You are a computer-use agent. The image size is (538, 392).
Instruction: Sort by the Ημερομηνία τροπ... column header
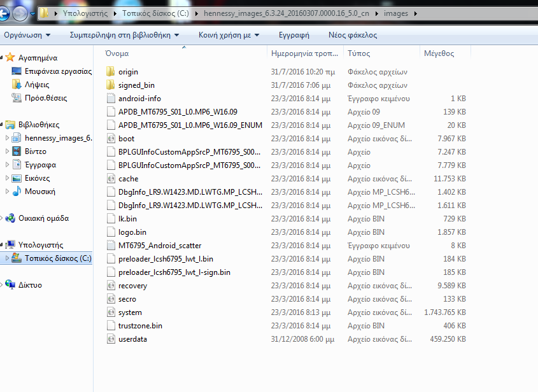click(x=305, y=53)
